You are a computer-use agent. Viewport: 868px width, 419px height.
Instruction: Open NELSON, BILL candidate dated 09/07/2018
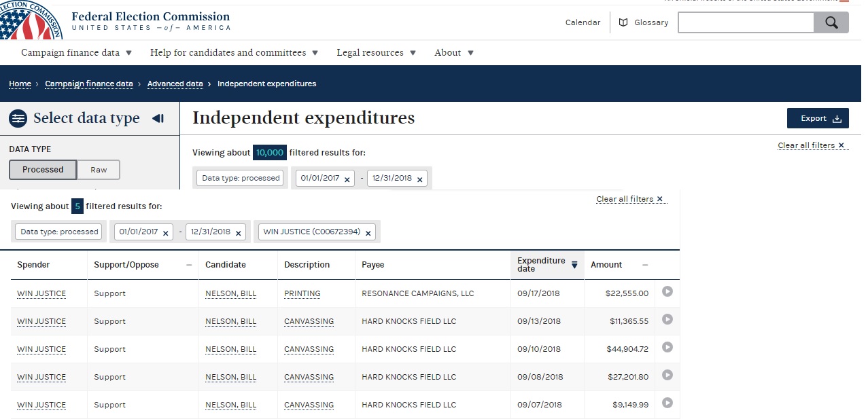tap(231, 405)
